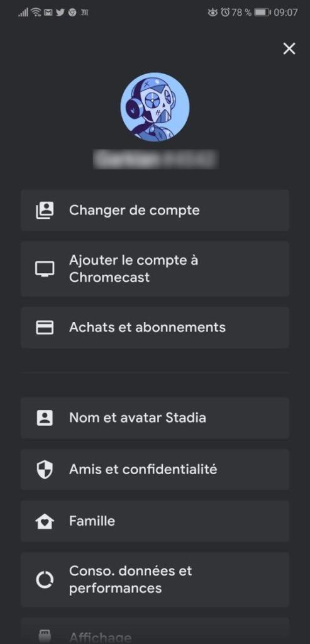Open the Famille settings entry

[x=155, y=521]
